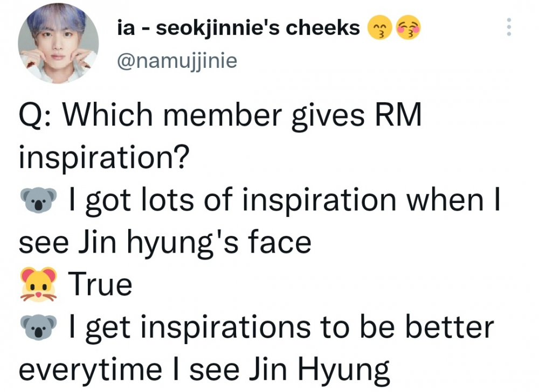This screenshot has width=539, height=392.
Task: Open the tweet's three-dot more options menu
Action: click(x=509, y=27)
